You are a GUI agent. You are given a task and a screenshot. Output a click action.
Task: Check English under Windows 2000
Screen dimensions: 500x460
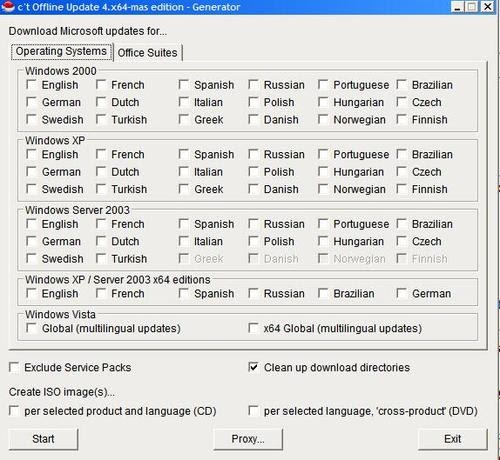[31, 85]
